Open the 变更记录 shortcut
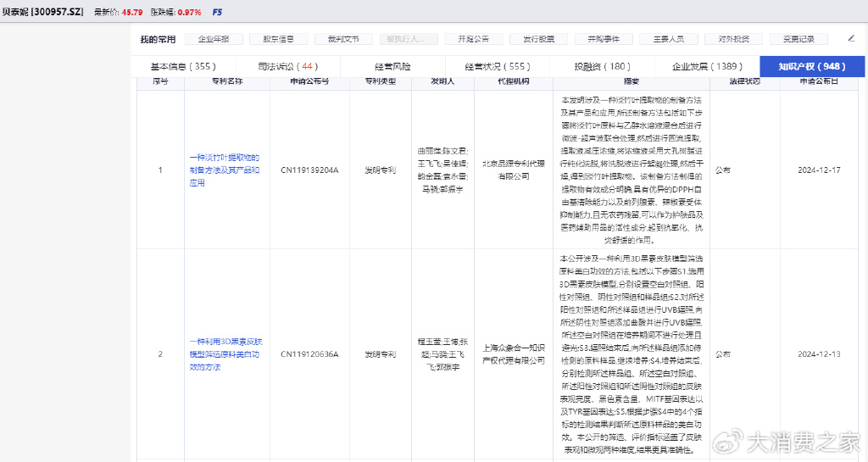 click(x=798, y=39)
